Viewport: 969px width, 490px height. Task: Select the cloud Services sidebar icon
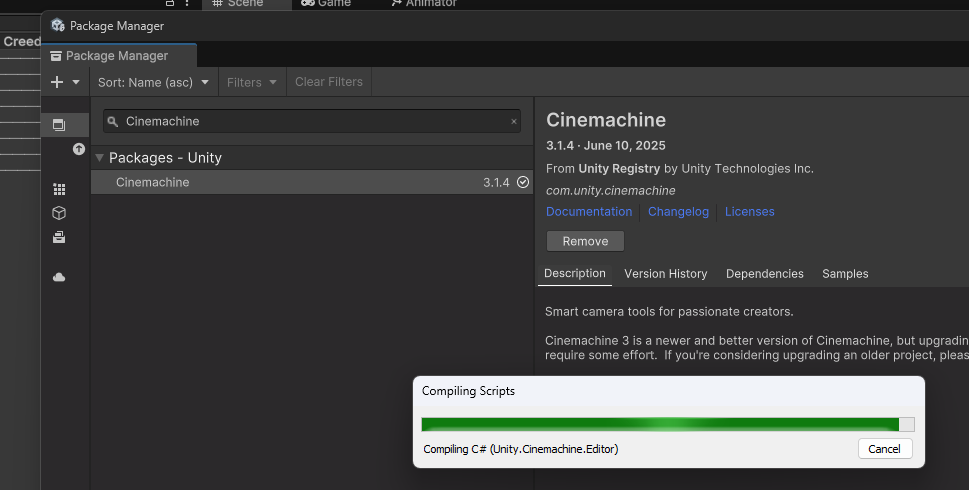pos(59,277)
